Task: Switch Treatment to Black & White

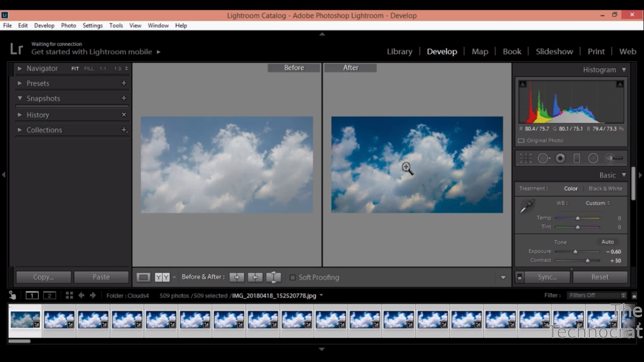Action: click(x=605, y=188)
